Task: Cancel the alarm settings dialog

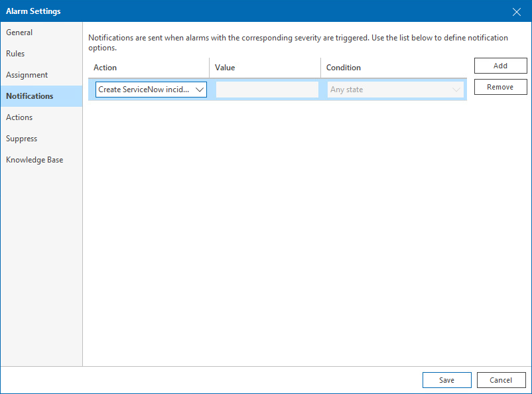Action: [x=501, y=380]
